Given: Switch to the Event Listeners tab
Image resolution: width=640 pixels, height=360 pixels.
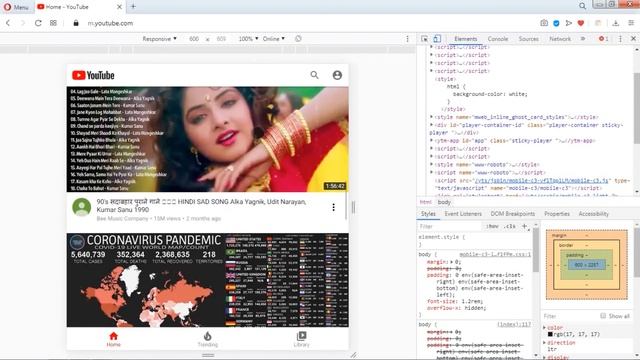Looking at the screenshot, I should click(463, 214).
